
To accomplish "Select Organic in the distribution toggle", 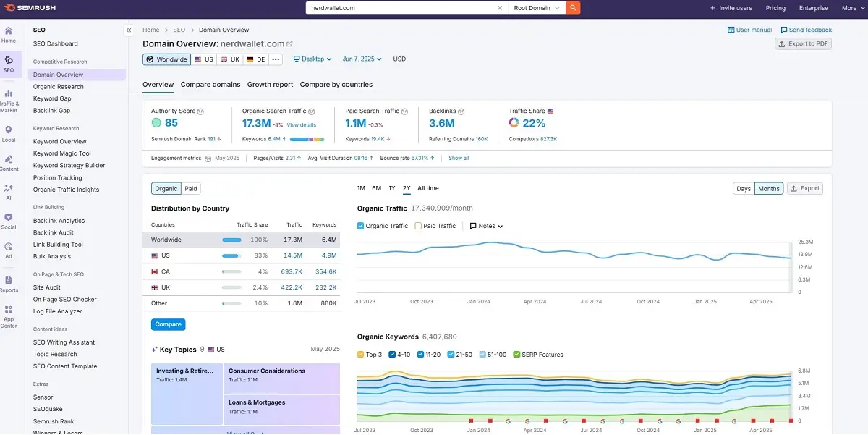I will 166,188.
